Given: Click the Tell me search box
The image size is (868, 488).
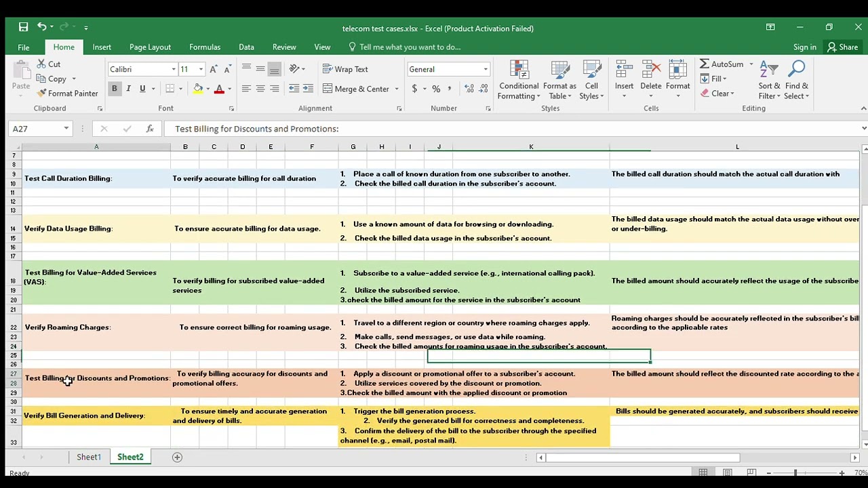Looking at the screenshot, I should (404, 47).
